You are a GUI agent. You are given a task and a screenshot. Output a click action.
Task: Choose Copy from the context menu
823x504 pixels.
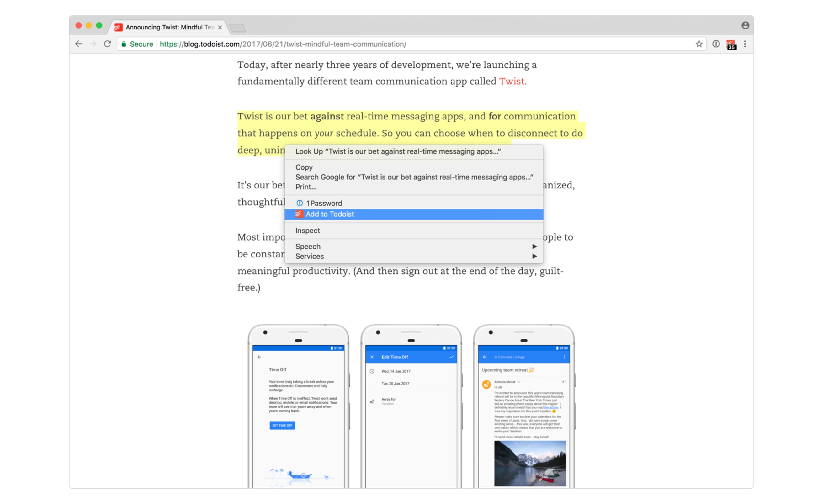click(413, 167)
